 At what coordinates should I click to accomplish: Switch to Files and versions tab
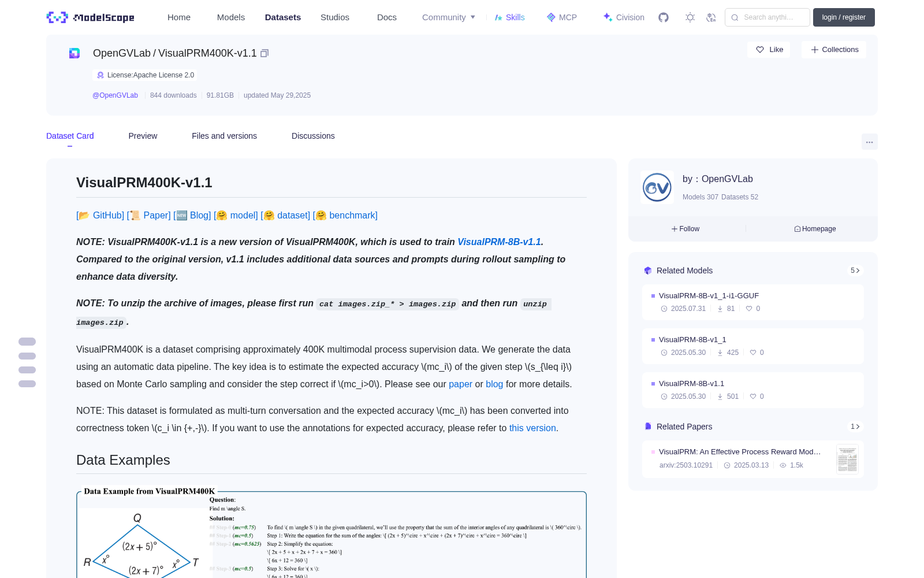[x=224, y=136]
